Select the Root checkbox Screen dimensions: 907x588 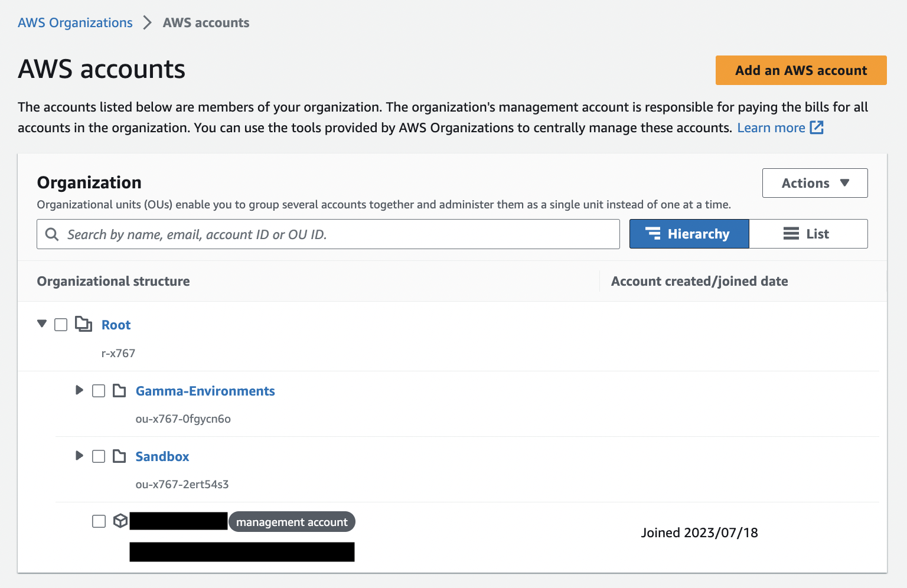61,325
